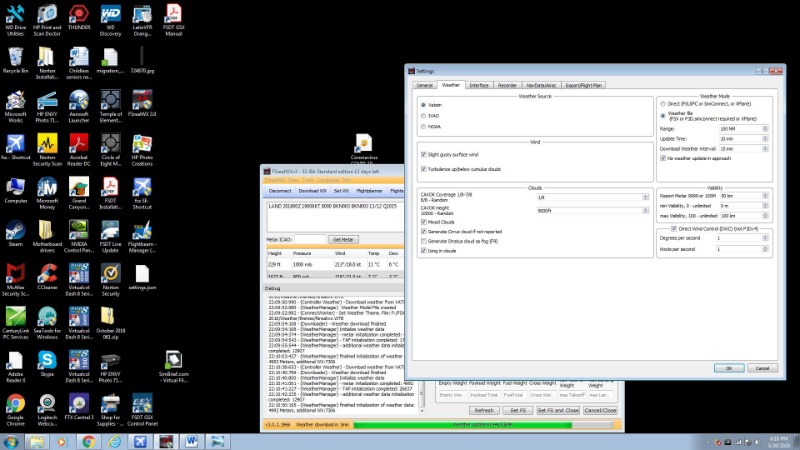This screenshot has width=800, height=450.
Task: Open the SimBrief.com Virtual Flight shortcut
Action: pos(173,366)
